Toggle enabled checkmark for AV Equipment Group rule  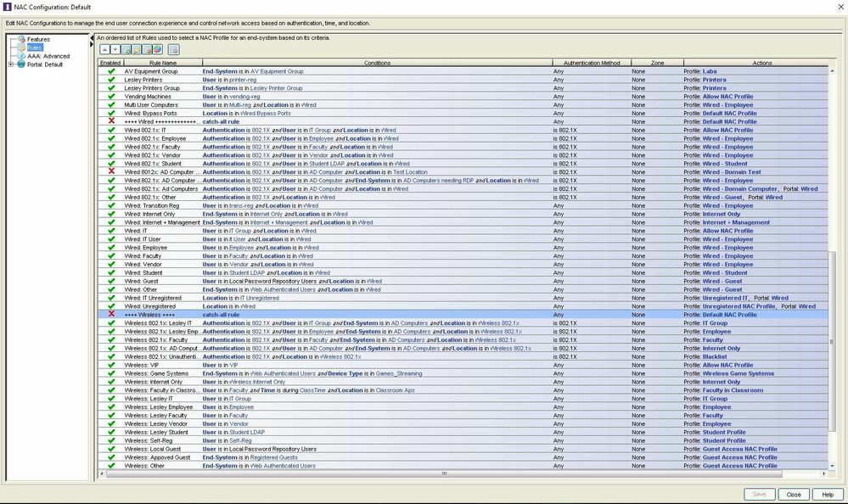click(111, 71)
